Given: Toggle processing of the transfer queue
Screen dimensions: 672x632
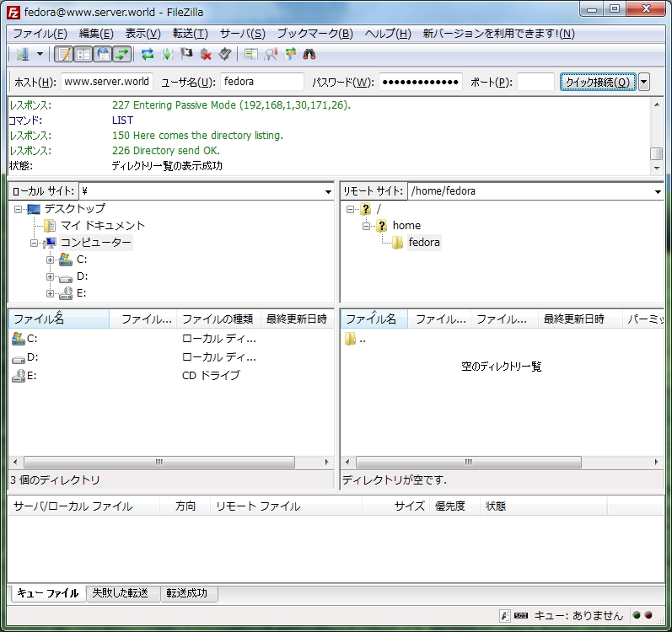Looking at the screenshot, I should point(167,55).
